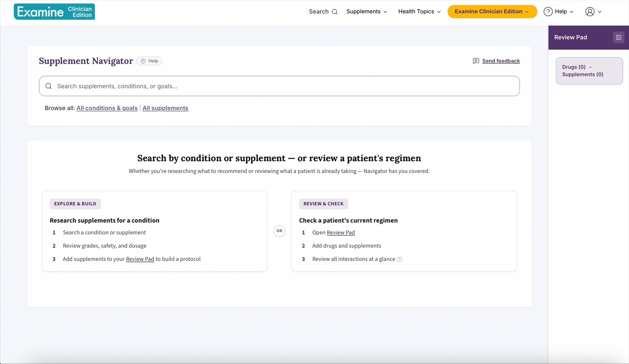Viewport: 629px width, 364px height.
Task: Click the OR divider badge between cards
Action: tap(279, 231)
